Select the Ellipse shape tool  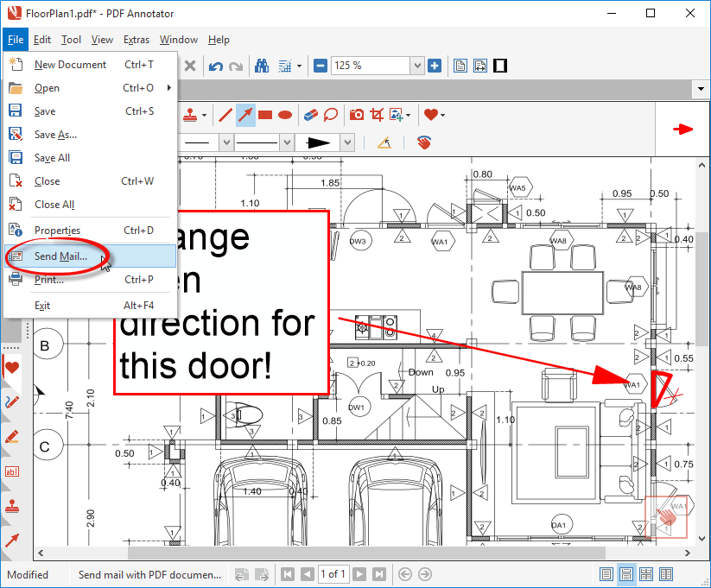(285, 114)
